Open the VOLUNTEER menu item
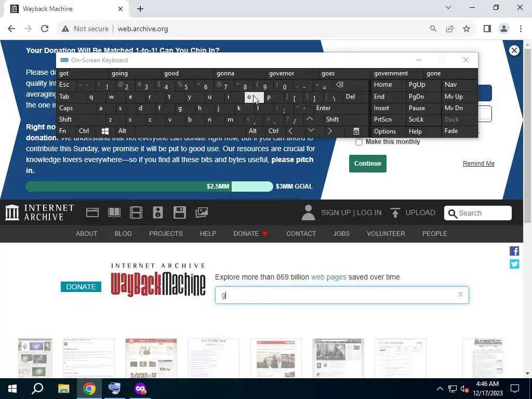The width and height of the screenshot is (532, 399). (x=386, y=233)
